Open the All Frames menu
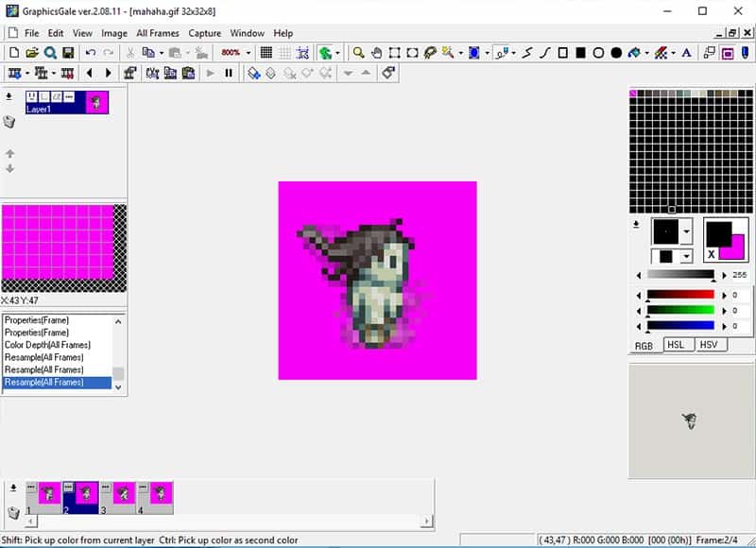The height and width of the screenshot is (548, 756). pyautogui.click(x=158, y=33)
